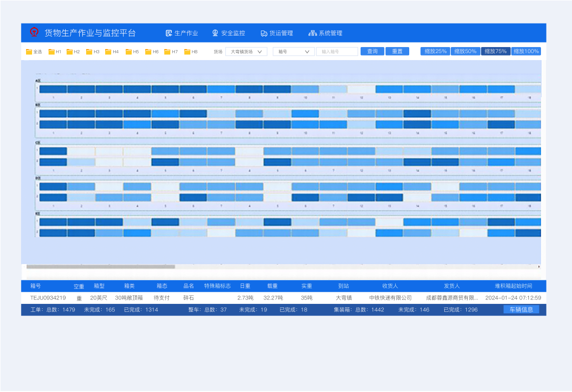Viewport: 572px width, 392px height.
Task: Toggle zoom level to 缩放25%
Action: [x=435, y=51]
